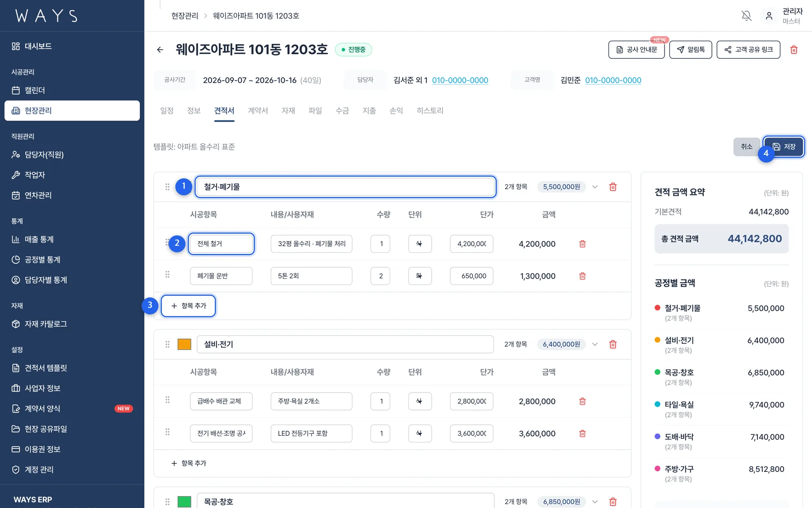
Task: Collapse the 철거·폐기물 section chevron
Action: coord(595,187)
